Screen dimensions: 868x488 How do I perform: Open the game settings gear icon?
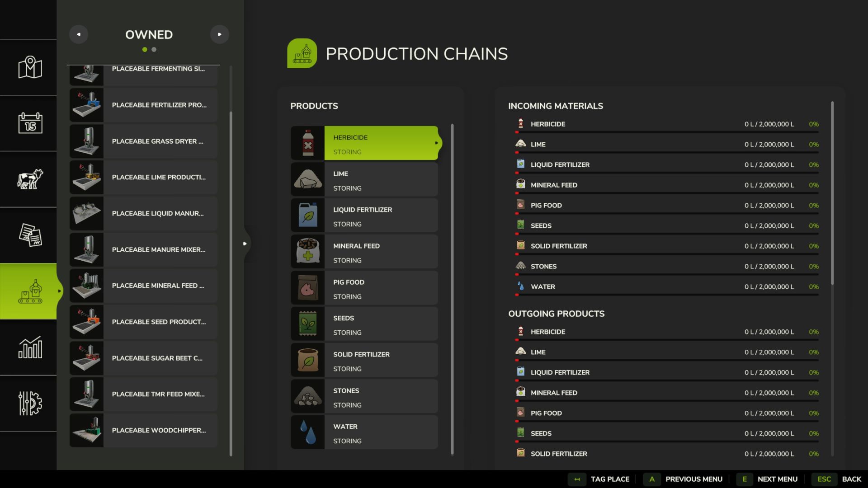(30, 403)
